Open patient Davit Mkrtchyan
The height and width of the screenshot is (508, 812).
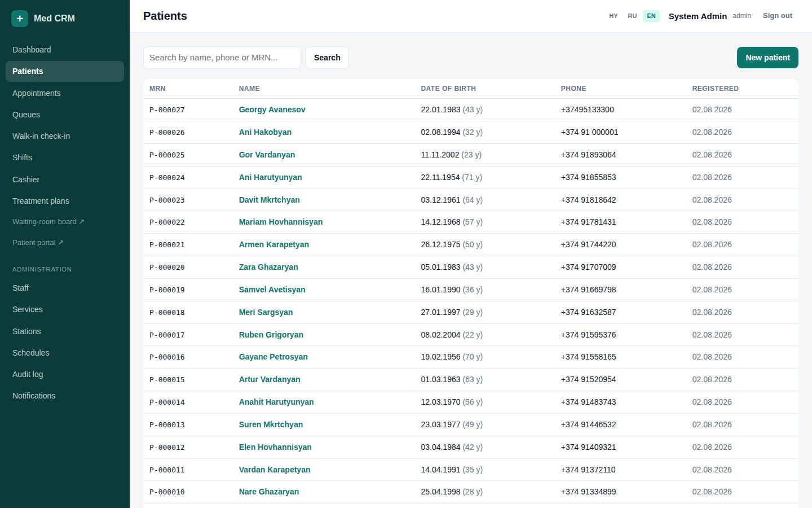(x=269, y=200)
